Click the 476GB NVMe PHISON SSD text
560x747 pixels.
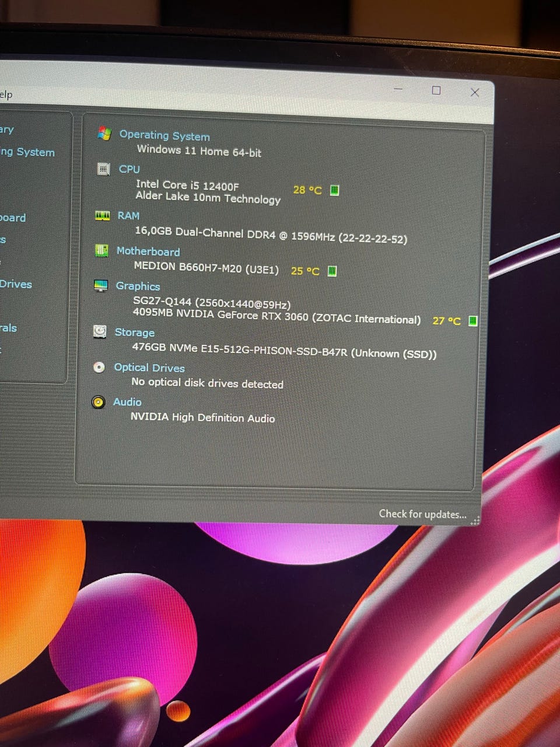tap(284, 350)
